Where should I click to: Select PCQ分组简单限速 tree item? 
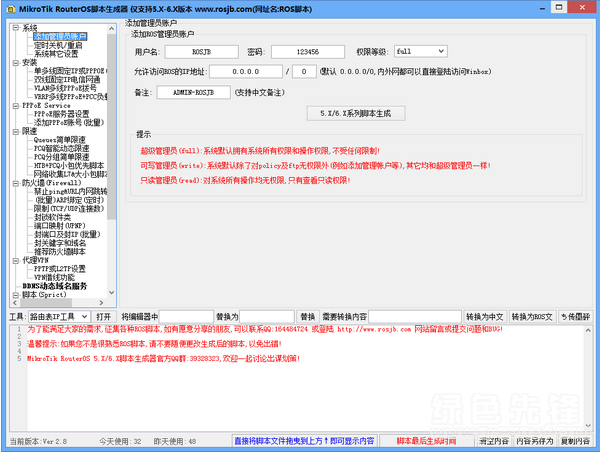click(x=61, y=157)
